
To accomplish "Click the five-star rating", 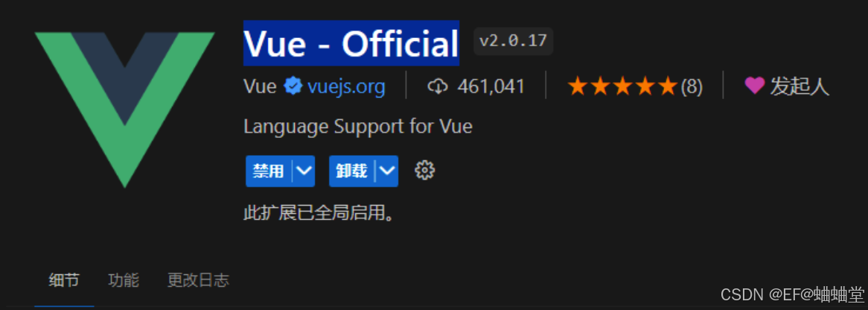I will click(x=622, y=86).
